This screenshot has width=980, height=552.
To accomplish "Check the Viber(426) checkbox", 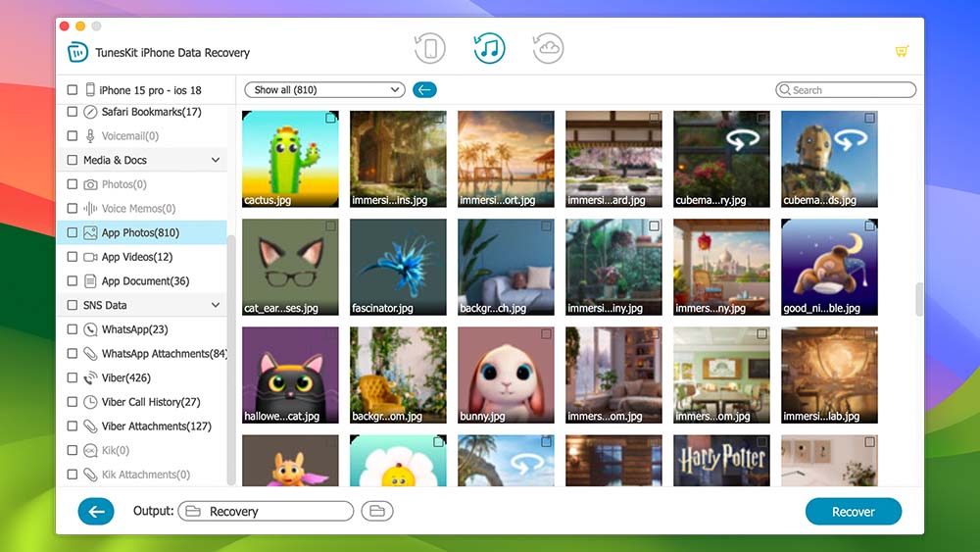I will (73, 377).
